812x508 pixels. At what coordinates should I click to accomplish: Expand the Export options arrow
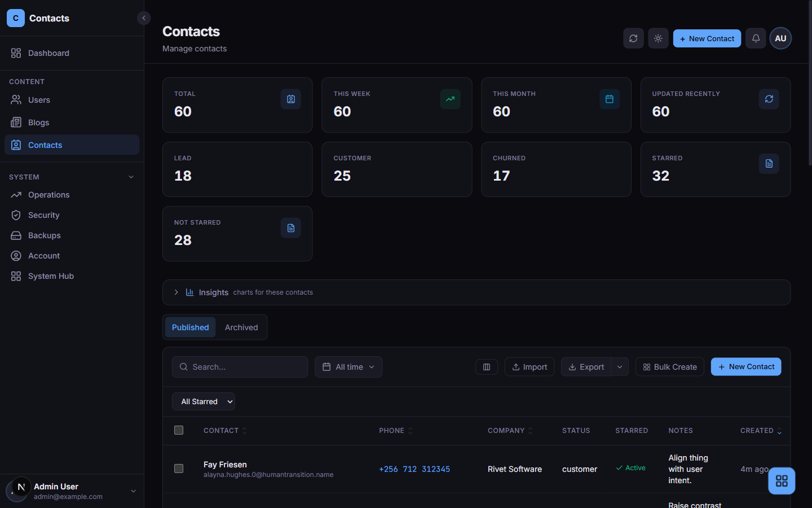(x=620, y=367)
